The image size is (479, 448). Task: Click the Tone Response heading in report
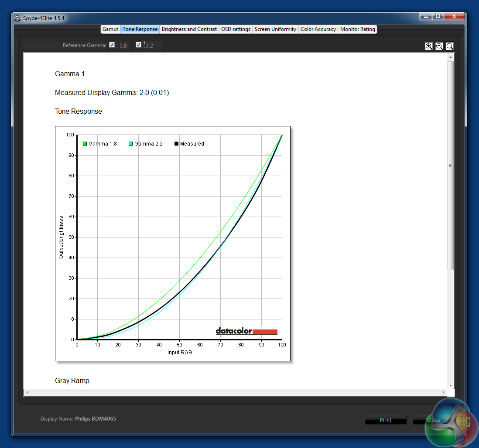click(x=79, y=112)
